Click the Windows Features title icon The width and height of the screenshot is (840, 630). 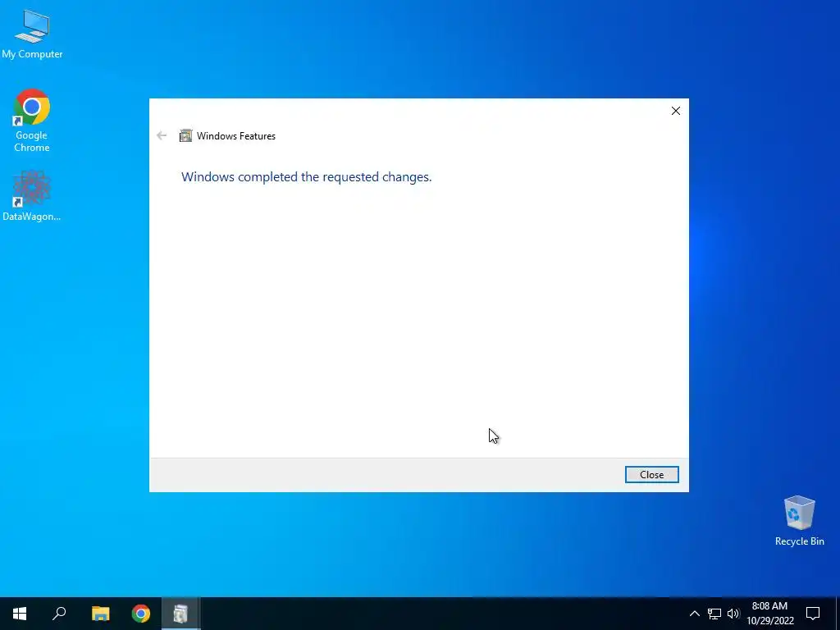click(x=186, y=135)
